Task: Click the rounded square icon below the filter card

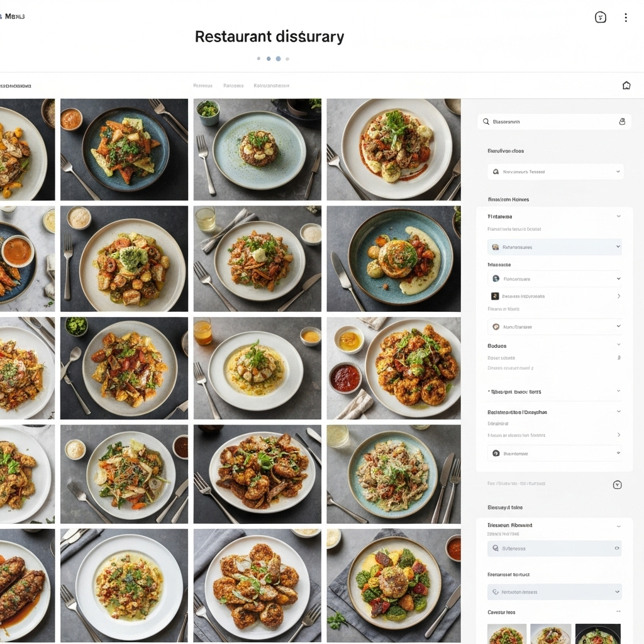Action: 617,484
